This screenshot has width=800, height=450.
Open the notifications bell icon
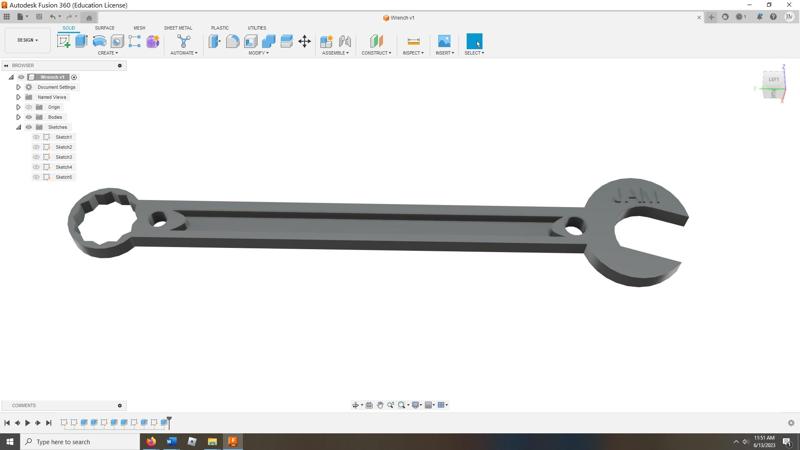click(x=760, y=17)
